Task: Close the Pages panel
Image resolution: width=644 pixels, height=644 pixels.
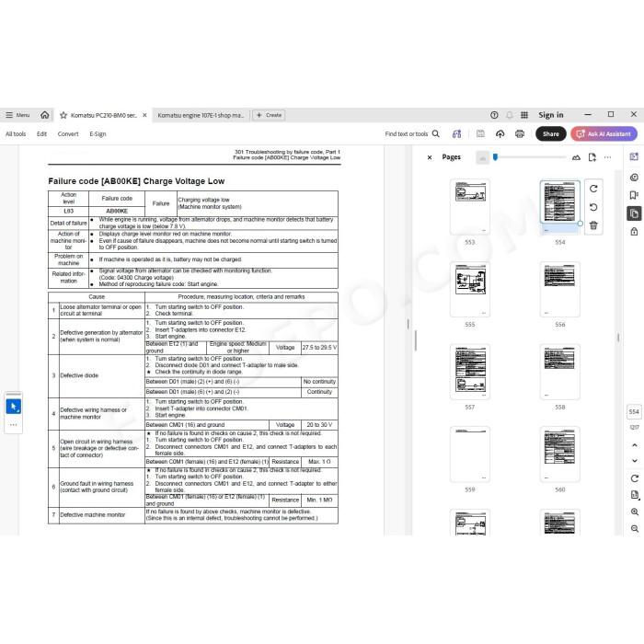Action: pyautogui.click(x=430, y=157)
